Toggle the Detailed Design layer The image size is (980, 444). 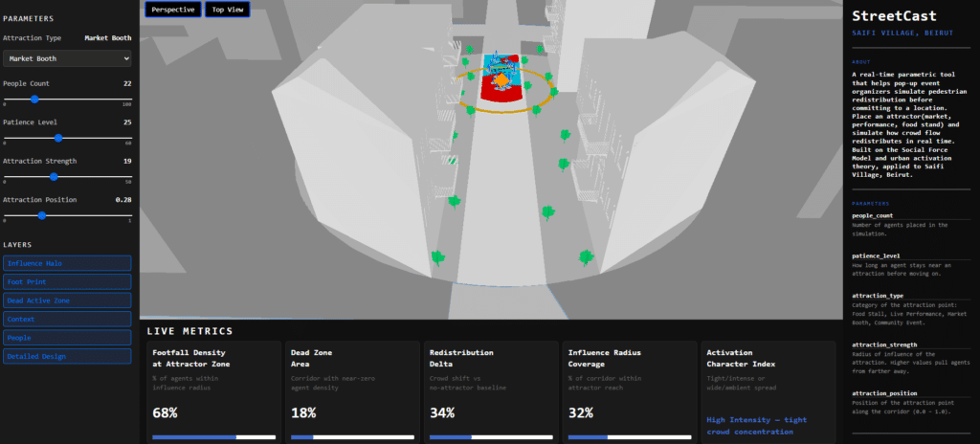point(67,356)
